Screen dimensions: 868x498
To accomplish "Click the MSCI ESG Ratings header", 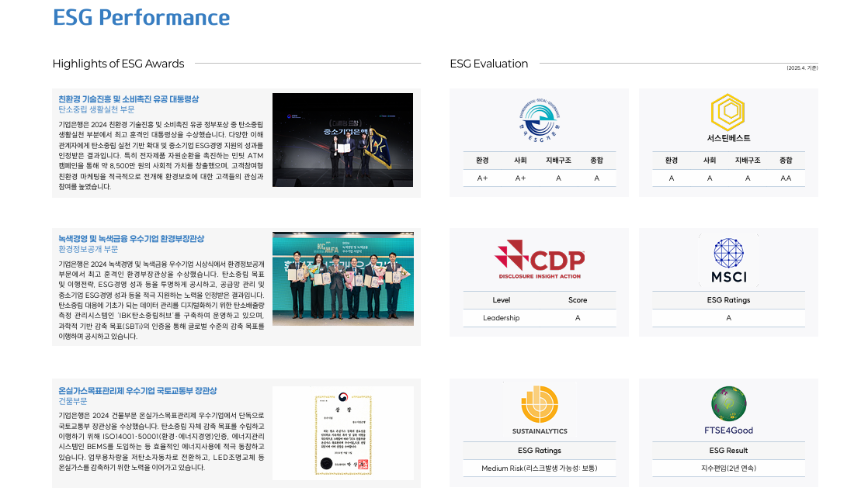I will click(x=728, y=300).
